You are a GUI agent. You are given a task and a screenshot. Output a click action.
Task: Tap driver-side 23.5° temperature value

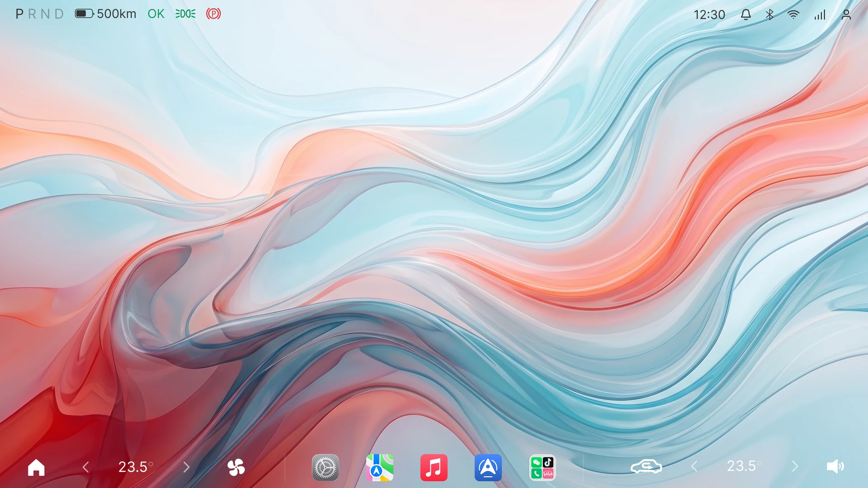pos(136,467)
